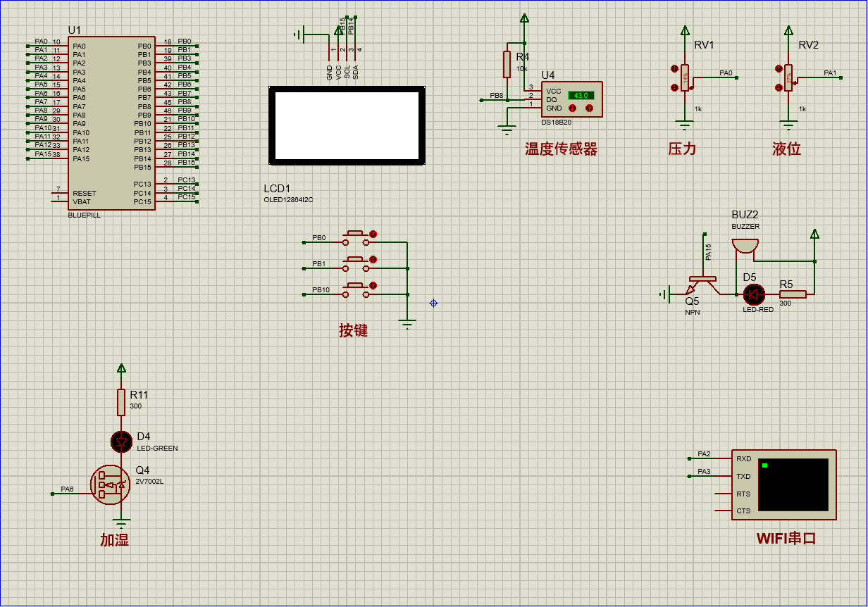
Task: Select the BUZ2 buzzer symbol
Action: (x=745, y=246)
